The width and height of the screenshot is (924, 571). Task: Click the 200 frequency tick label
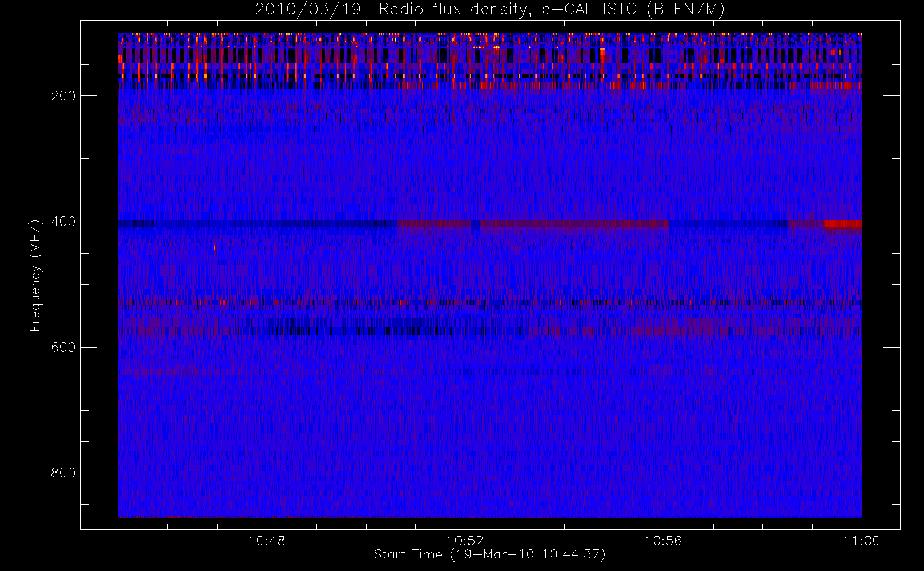pyautogui.click(x=63, y=96)
